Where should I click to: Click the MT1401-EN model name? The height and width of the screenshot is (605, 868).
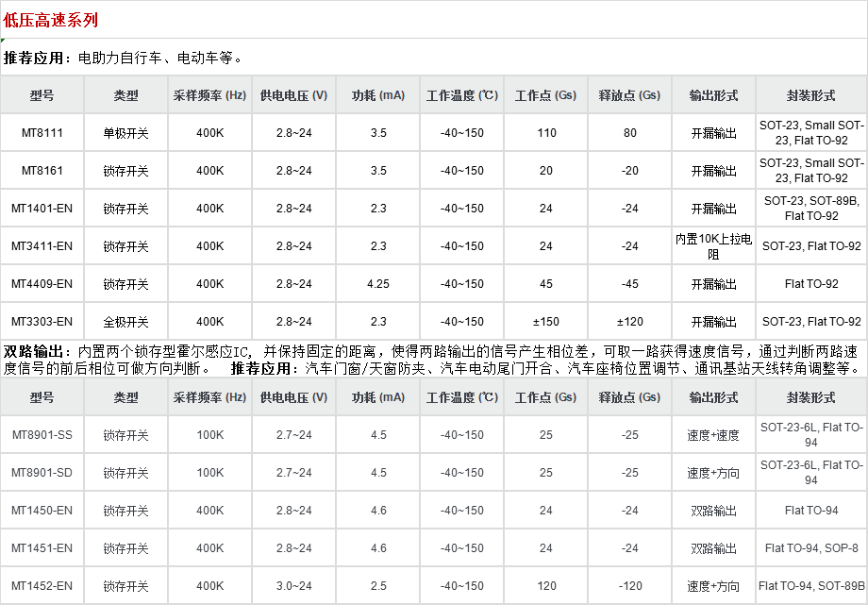(42, 209)
